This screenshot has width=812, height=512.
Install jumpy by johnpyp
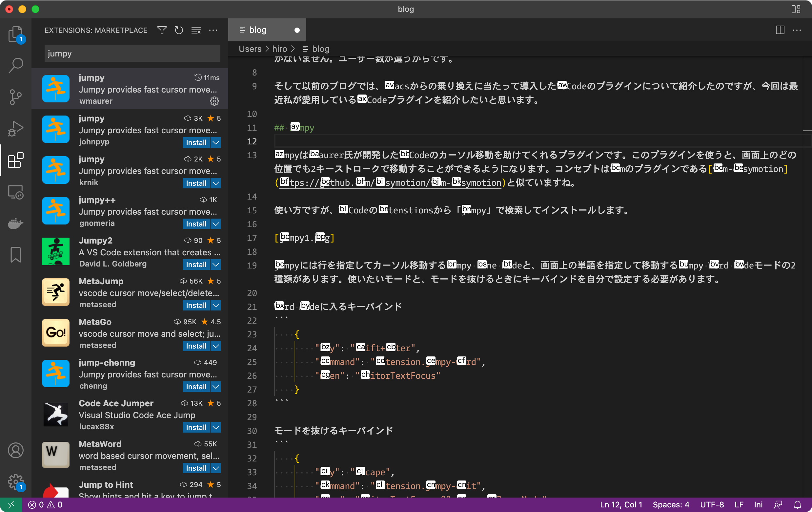(196, 142)
